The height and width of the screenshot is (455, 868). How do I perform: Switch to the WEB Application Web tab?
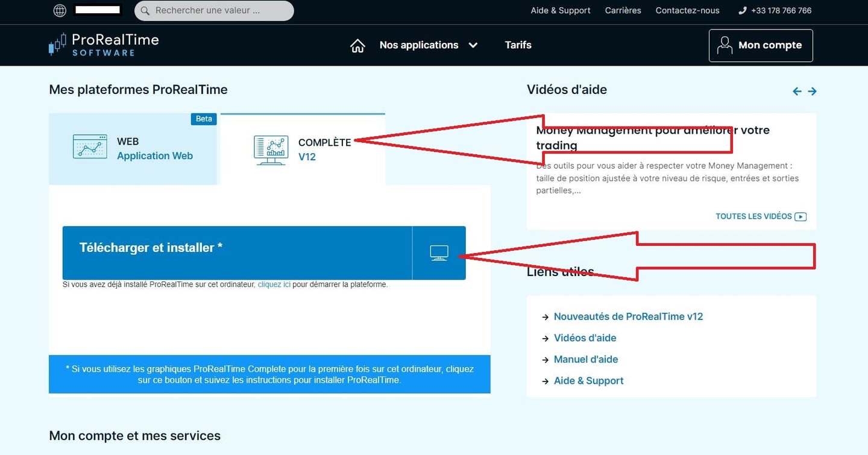pyautogui.click(x=133, y=149)
